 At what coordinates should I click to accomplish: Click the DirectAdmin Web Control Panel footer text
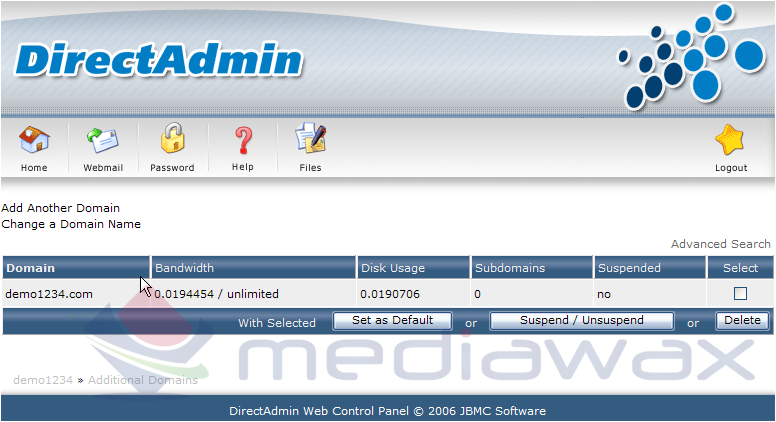pyautogui.click(x=387, y=411)
